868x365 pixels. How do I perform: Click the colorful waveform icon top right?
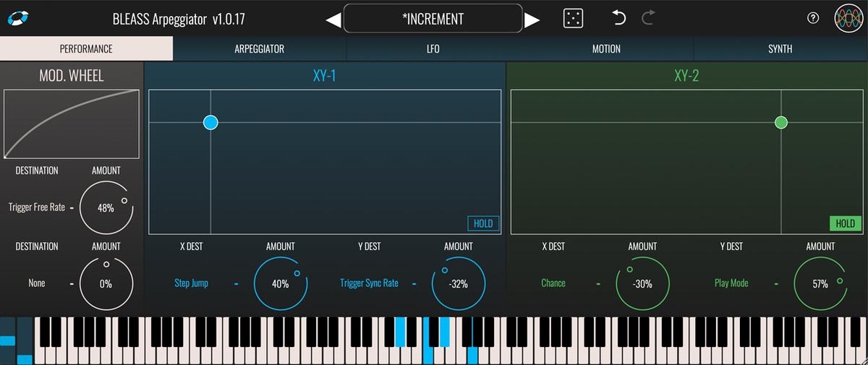pyautogui.click(x=848, y=19)
